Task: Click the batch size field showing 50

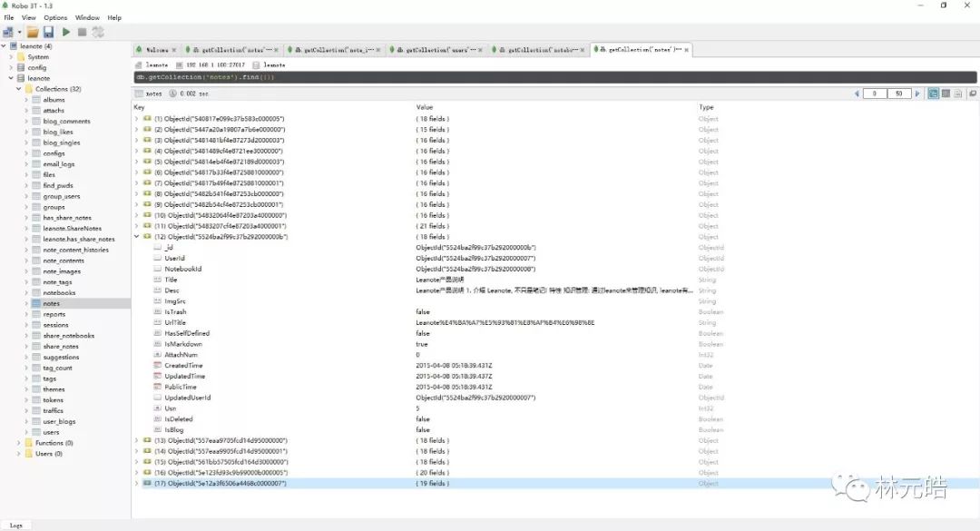Action: pyautogui.click(x=898, y=93)
